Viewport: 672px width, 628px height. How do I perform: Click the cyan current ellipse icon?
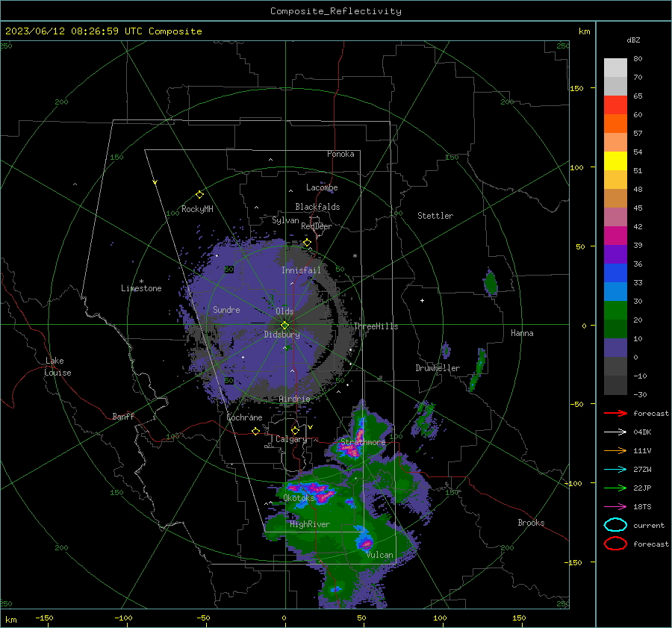(x=615, y=525)
